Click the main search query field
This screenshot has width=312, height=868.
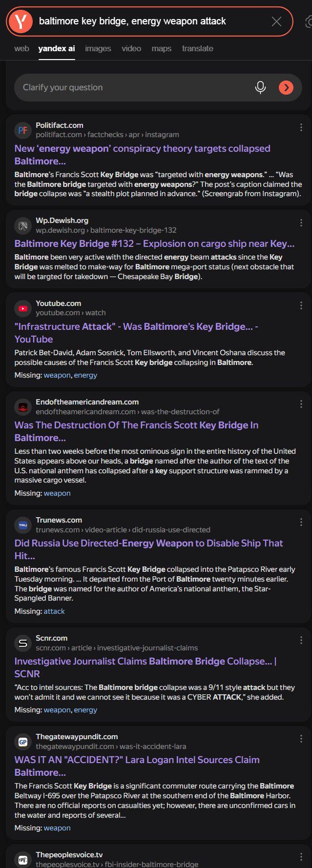pyautogui.click(x=146, y=21)
